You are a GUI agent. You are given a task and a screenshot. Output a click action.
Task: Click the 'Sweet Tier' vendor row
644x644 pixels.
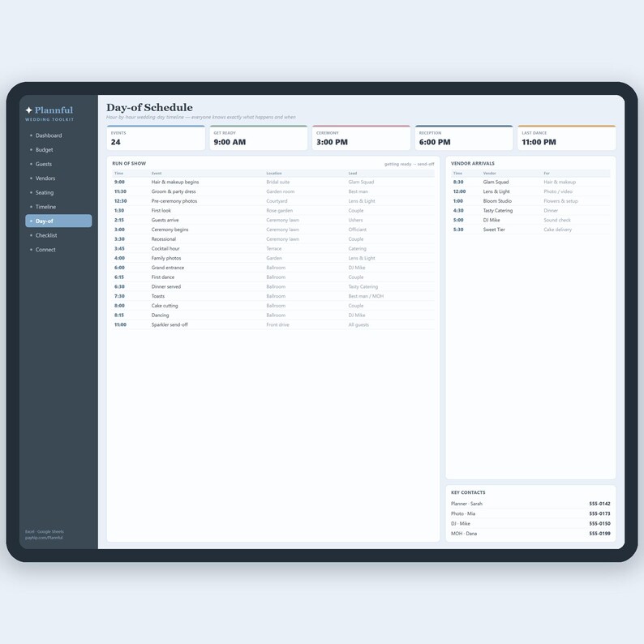pyautogui.click(x=530, y=230)
